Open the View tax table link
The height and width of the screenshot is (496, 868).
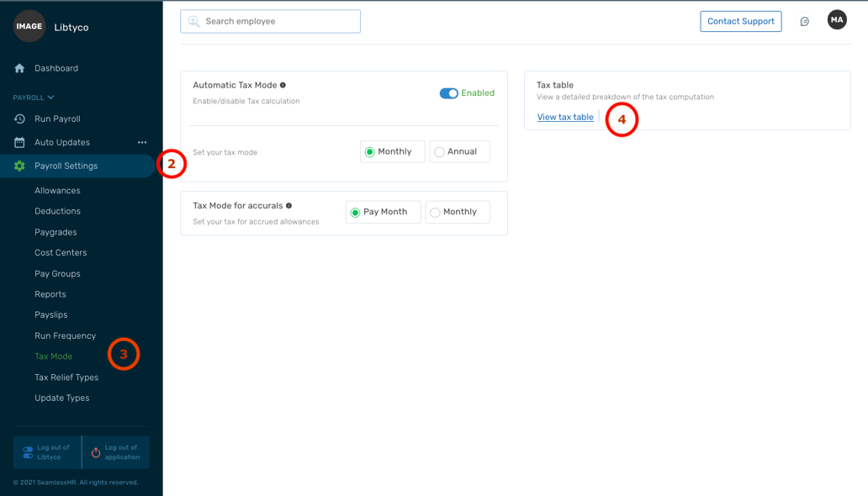[565, 117]
